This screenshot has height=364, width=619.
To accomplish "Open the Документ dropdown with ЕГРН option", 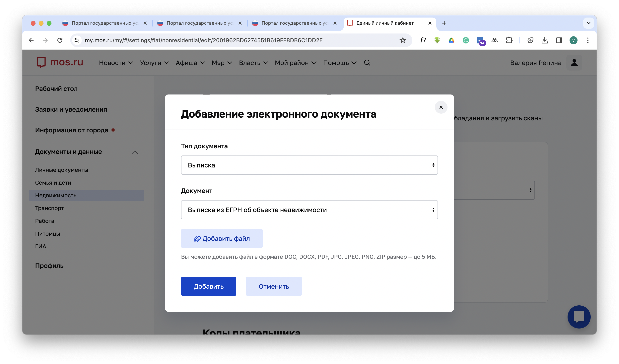I will click(x=309, y=210).
